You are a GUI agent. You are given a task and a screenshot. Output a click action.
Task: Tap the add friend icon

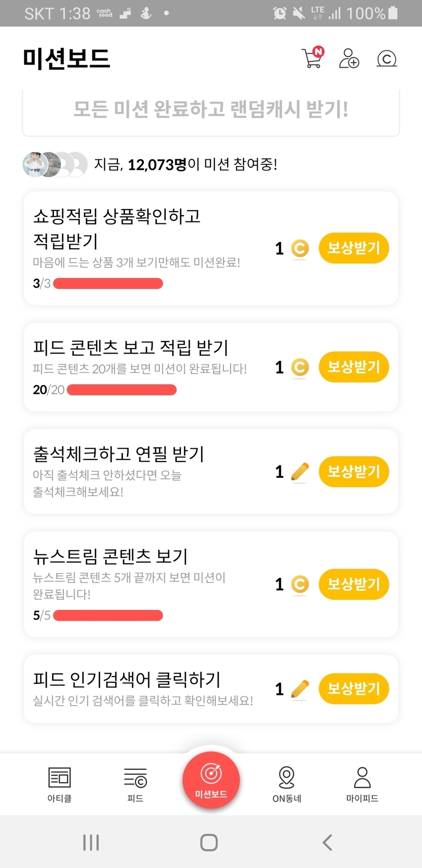click(x=349, y=59)
